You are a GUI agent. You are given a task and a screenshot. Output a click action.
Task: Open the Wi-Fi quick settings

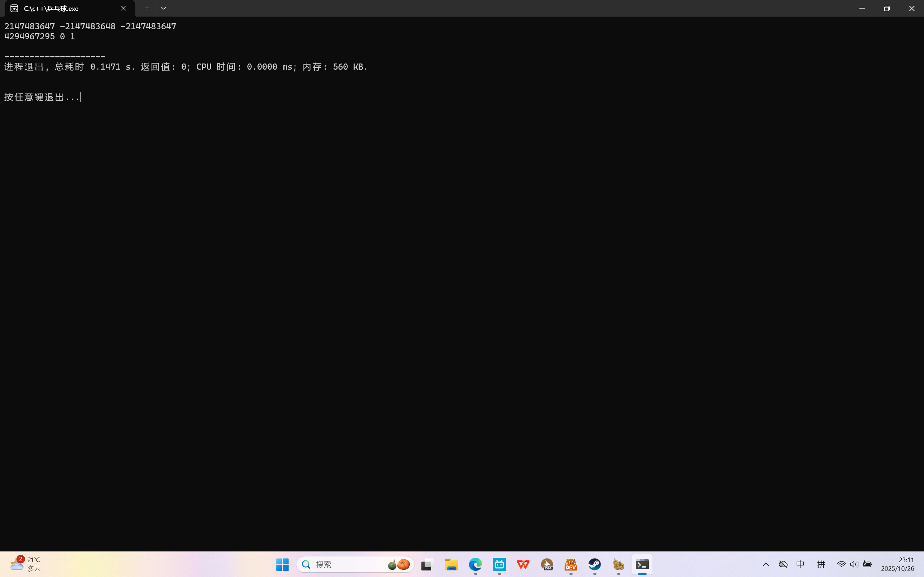pos(841,564)
